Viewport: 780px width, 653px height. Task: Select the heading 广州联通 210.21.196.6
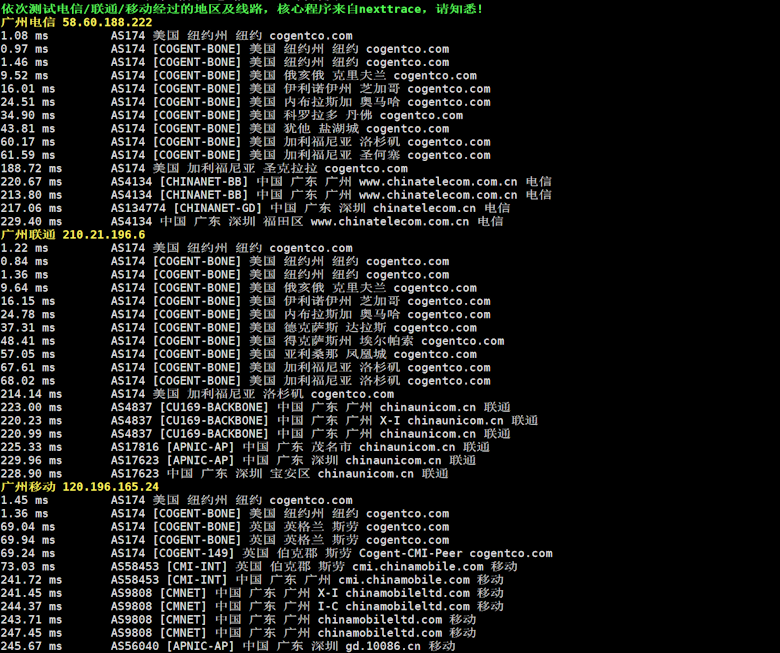tap(73, 235)
